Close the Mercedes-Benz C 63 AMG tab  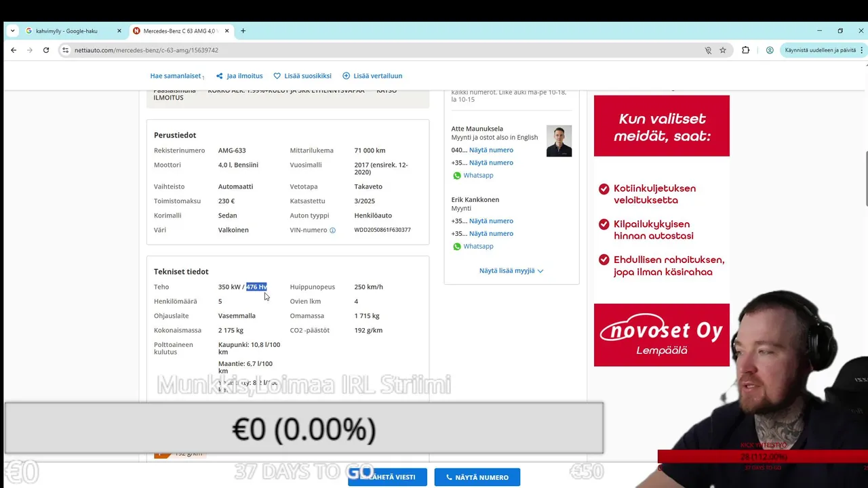(x=226, y=31)
